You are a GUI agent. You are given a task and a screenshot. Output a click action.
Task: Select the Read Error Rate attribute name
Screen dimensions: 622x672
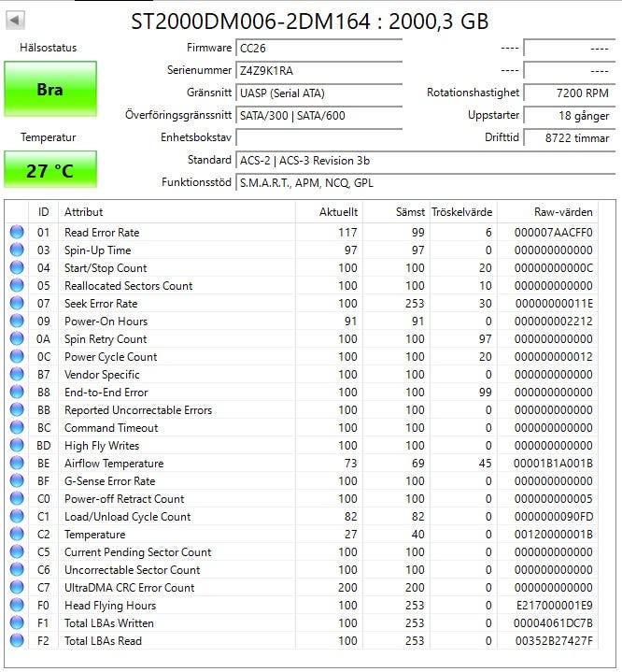[x=102, y=233]
